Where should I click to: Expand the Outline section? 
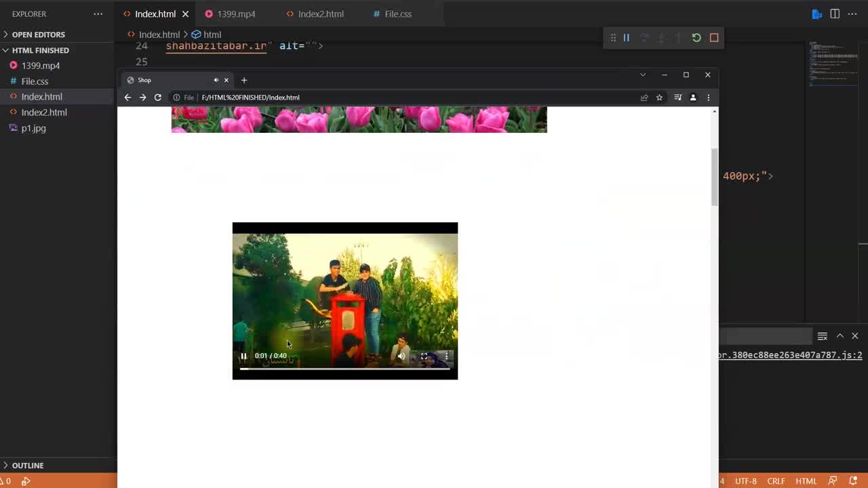[28, 466]
